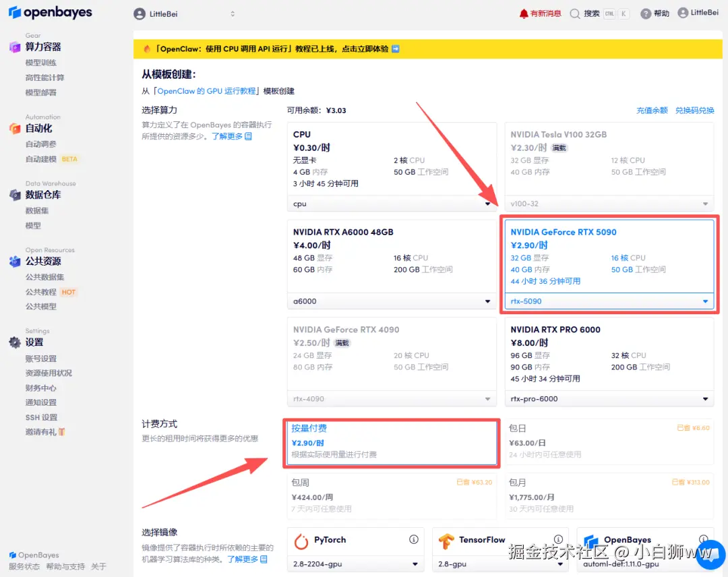Image resolution: width=728 pixels, height=577 pixels.
Task: Open 数据集 in the sidebar
Action: (36, 211)
